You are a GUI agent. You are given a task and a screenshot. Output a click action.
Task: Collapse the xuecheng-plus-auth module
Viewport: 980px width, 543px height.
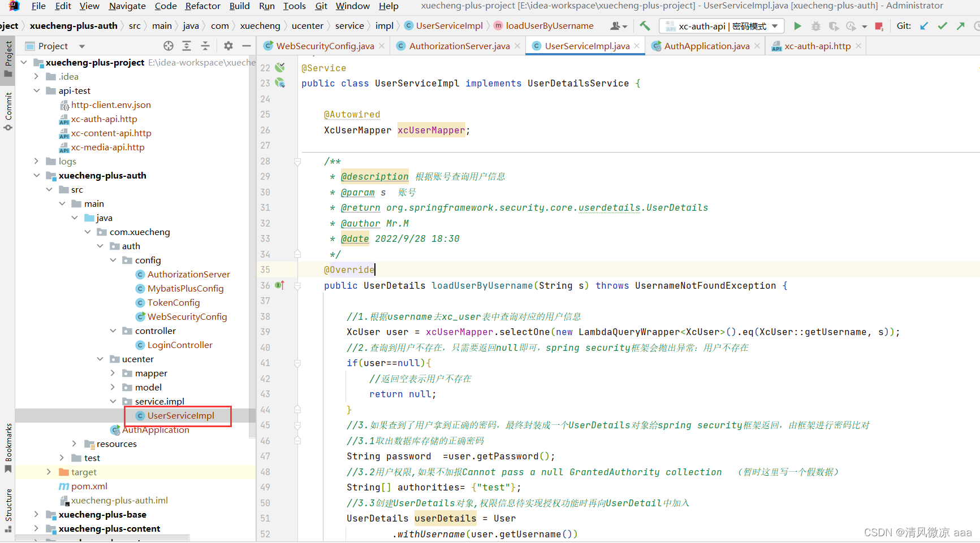[x=37, y=175]
